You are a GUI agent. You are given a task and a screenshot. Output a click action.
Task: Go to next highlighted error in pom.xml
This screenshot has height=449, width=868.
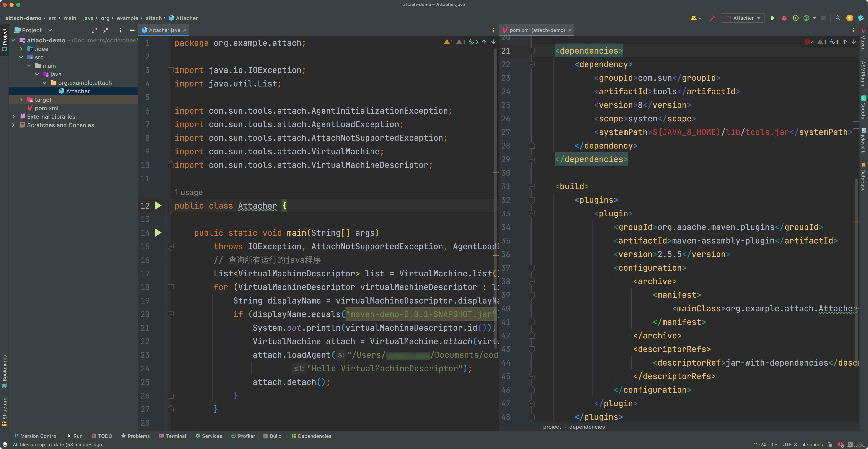coord(854,42)
